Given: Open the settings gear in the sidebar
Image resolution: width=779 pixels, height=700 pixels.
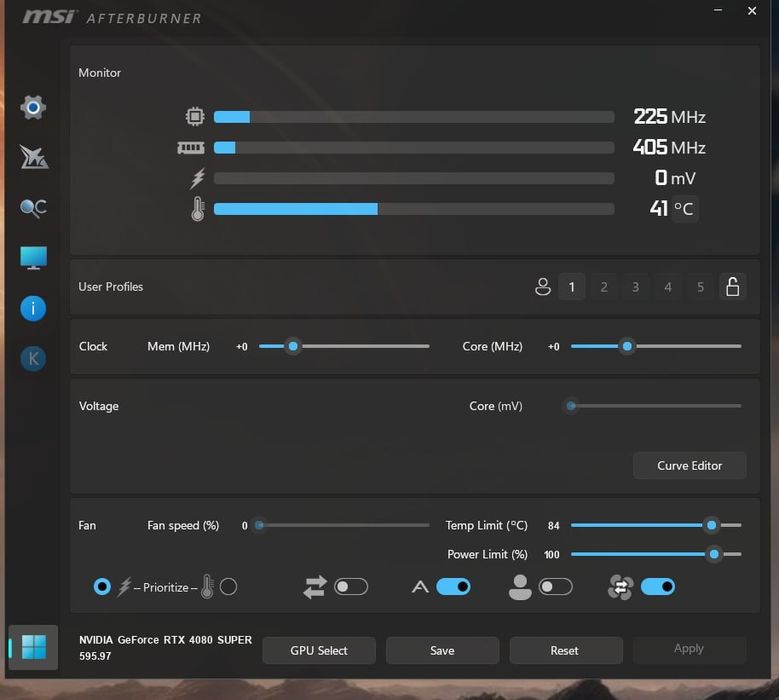Looking at the screenshot, I should [33, 107].
